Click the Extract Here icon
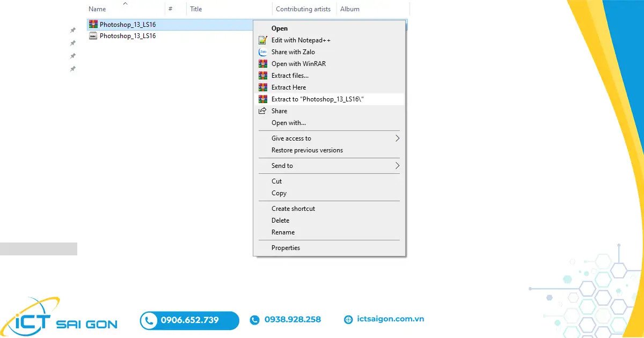The width and height of the screenshot is (644, 338). (263, 87)
